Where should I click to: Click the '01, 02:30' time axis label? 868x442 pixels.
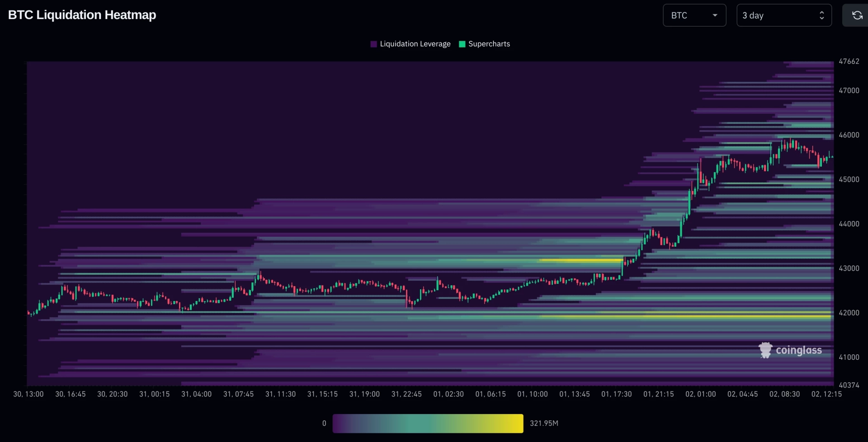(449, 394)
